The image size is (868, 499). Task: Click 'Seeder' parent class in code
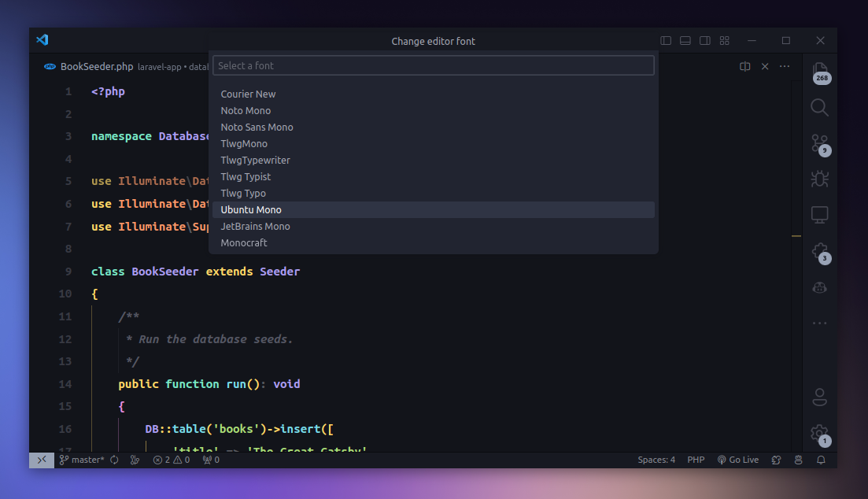click(279, 272)
